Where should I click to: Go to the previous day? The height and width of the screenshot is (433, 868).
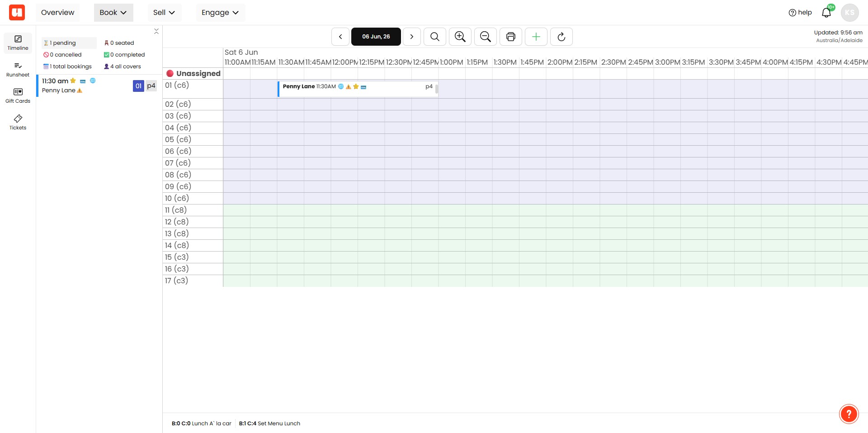point(340,37)
